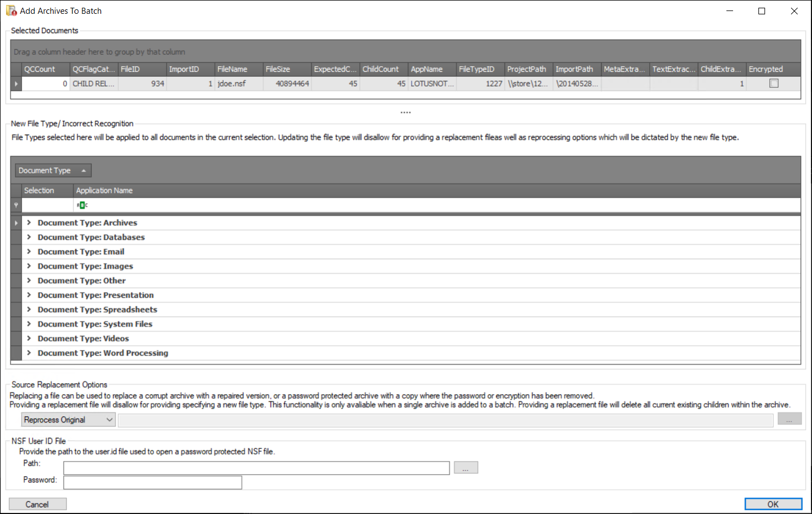Sort by ImportID column header
Image resolution: width=812 pixels, height=514 pixels.
(x=191, y=69)
